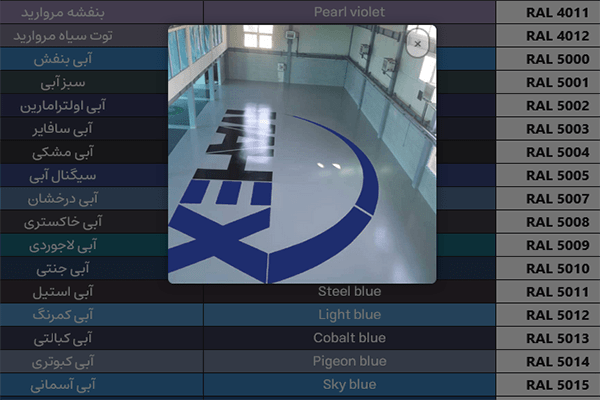This screenshot has width=600, height=400.
Task: Select the RAL 4011 code cell
Action: click(x=548, y=12)
